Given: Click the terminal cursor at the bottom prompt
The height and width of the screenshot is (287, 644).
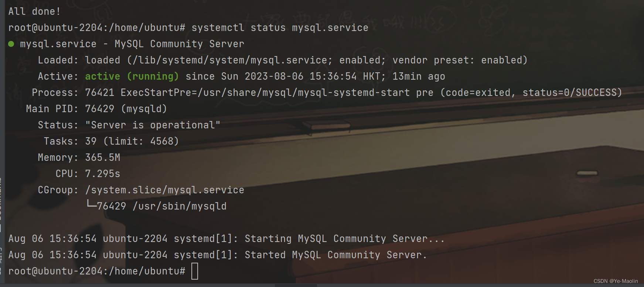Looking at the screenshot, I should [x=195, y=271].
